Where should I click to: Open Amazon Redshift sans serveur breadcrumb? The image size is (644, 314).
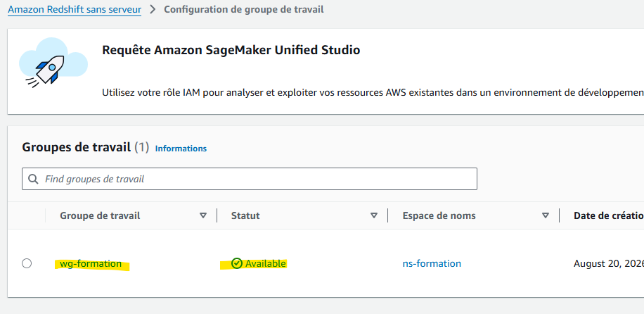click(75, 9)
